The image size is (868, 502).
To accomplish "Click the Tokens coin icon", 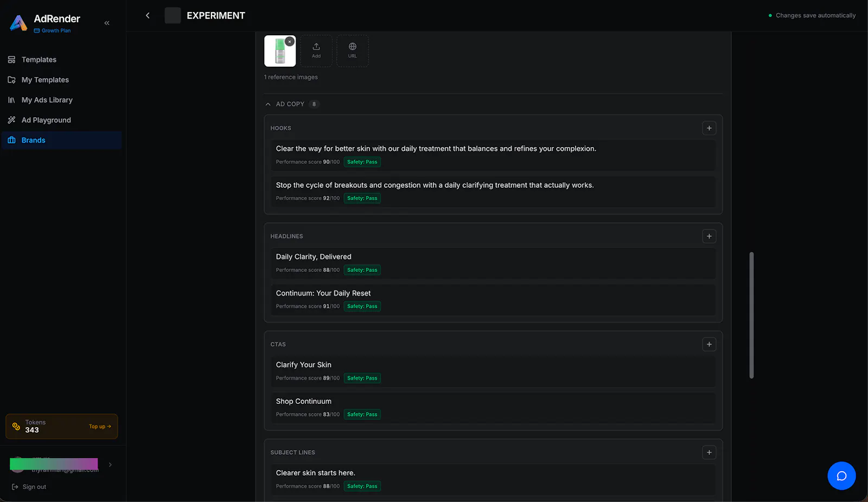I will (x=16, y=426).
